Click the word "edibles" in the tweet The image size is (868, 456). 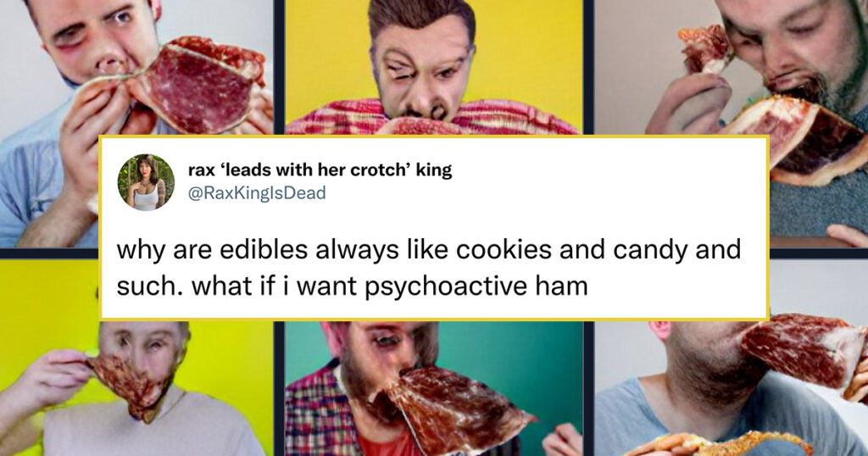click(x=264, y=249)
